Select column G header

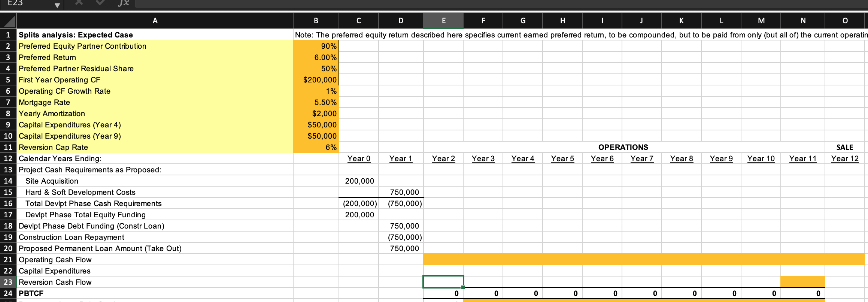click(x=523, y=21)
